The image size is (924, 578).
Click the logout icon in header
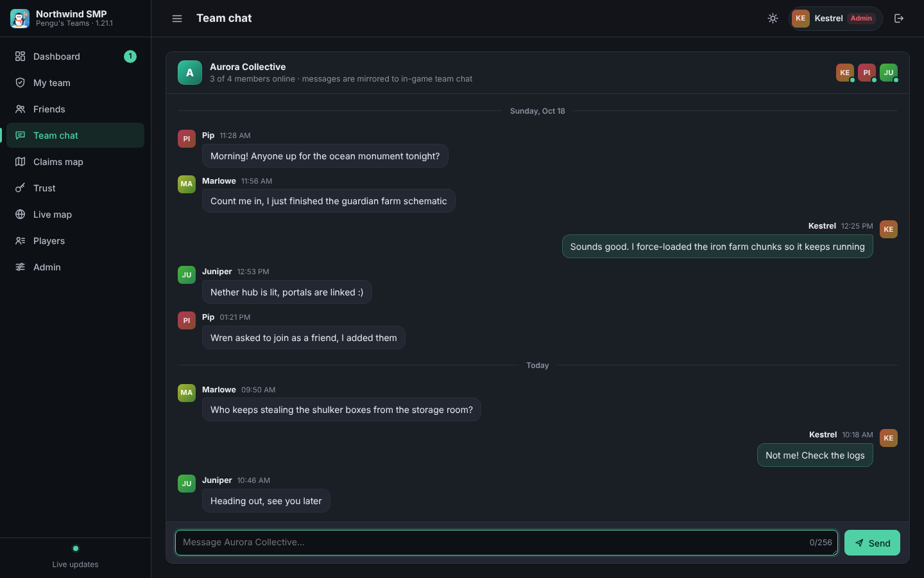click(899, 19)
